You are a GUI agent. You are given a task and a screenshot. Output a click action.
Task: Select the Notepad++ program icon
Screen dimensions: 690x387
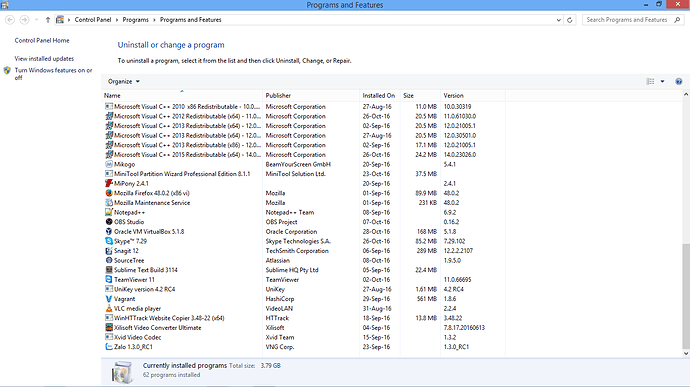pos(109,212)
